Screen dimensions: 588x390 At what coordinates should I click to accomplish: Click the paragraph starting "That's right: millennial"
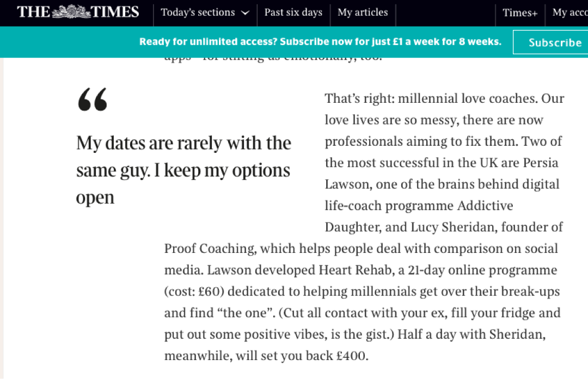[444, 99]
